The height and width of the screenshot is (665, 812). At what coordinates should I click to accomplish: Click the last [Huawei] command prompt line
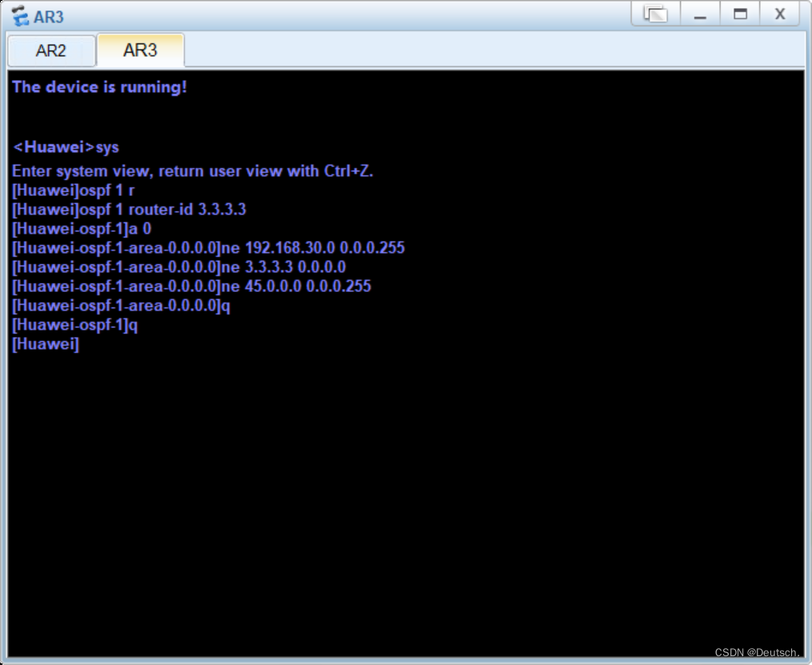click(x=46, y=344)
